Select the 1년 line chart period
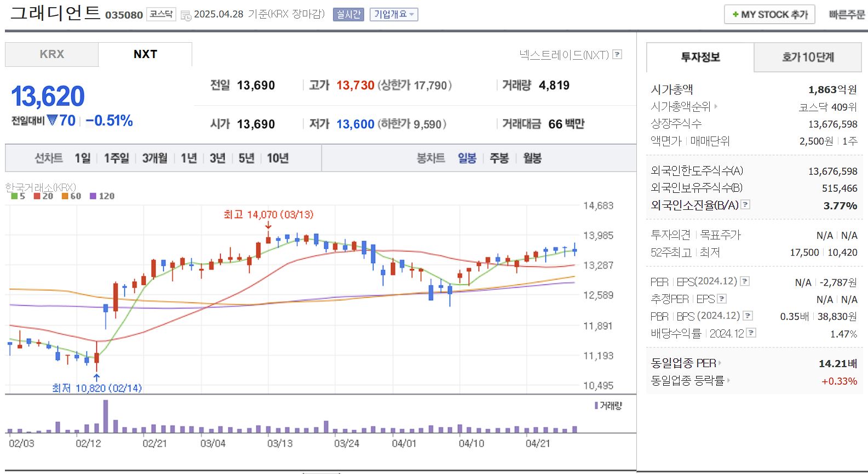This screenshot has height=474, width=868. tap(189, 158)
